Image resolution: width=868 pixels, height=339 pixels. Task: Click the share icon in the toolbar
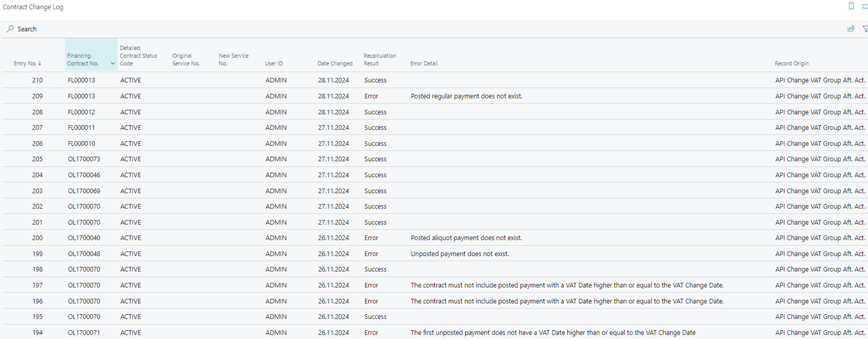(x=851, y=29)
